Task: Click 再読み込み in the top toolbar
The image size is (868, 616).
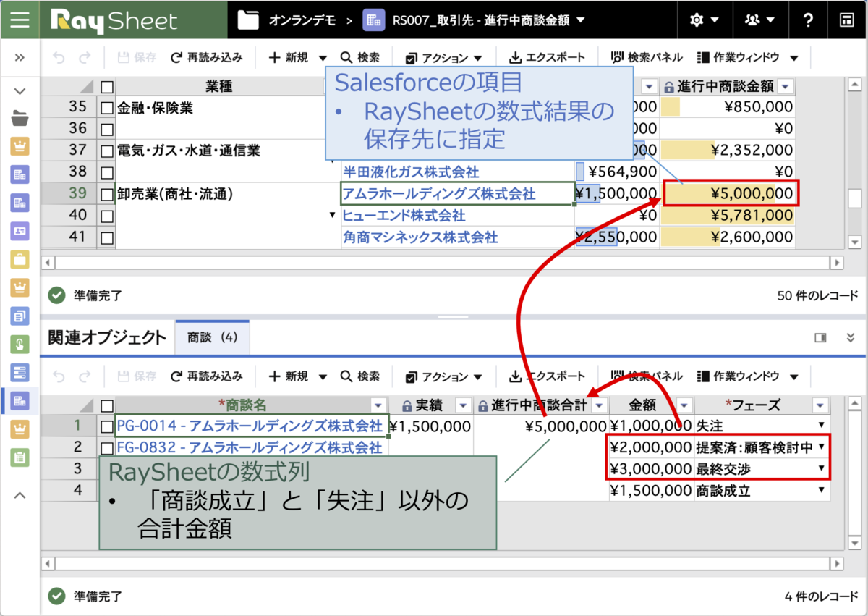Action: pyautogui.click(x=207, y=57)
